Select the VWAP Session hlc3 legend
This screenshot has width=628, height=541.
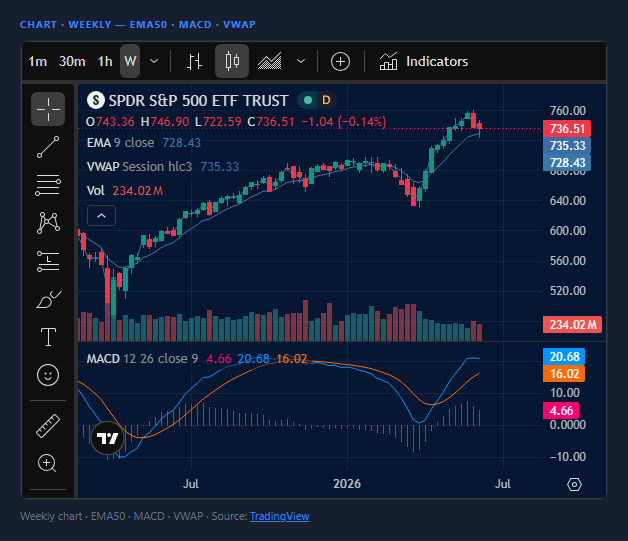(x=163, y=167)
